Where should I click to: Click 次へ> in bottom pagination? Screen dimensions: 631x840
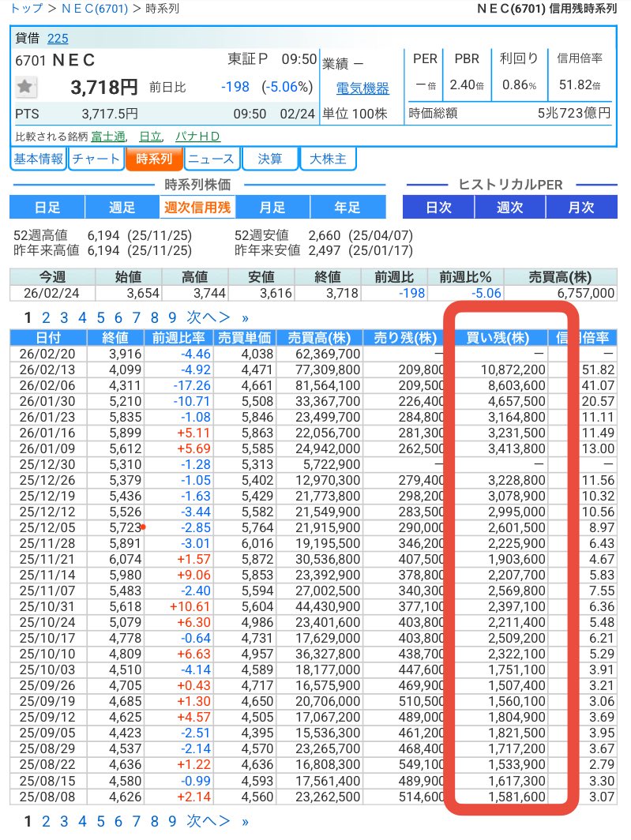(x=208, y=821)
